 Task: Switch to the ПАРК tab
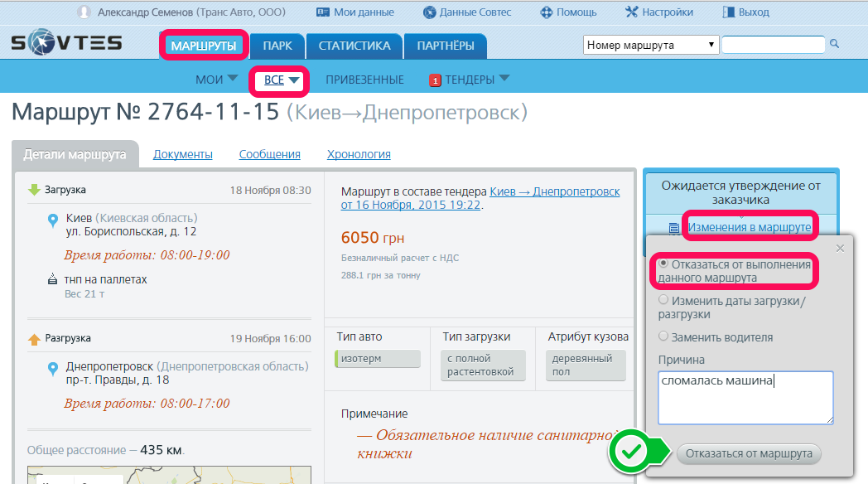coord(277,46)
